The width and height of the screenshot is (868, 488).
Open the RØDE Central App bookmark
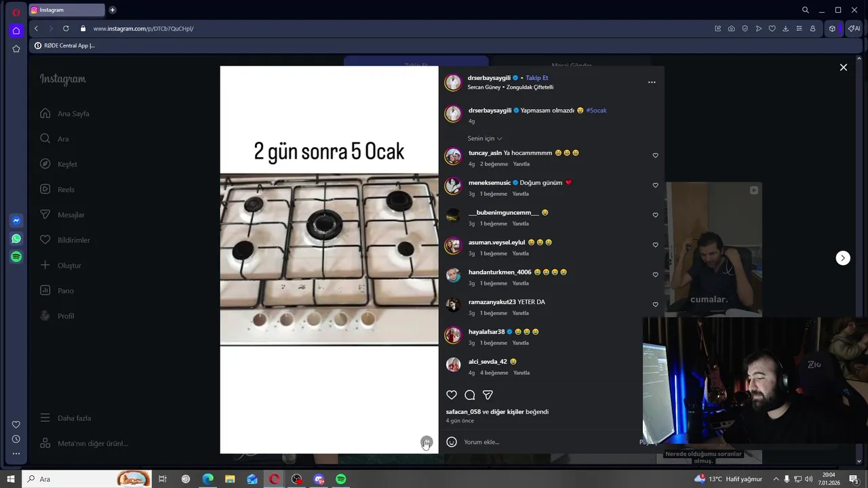[x=64, y=45]
